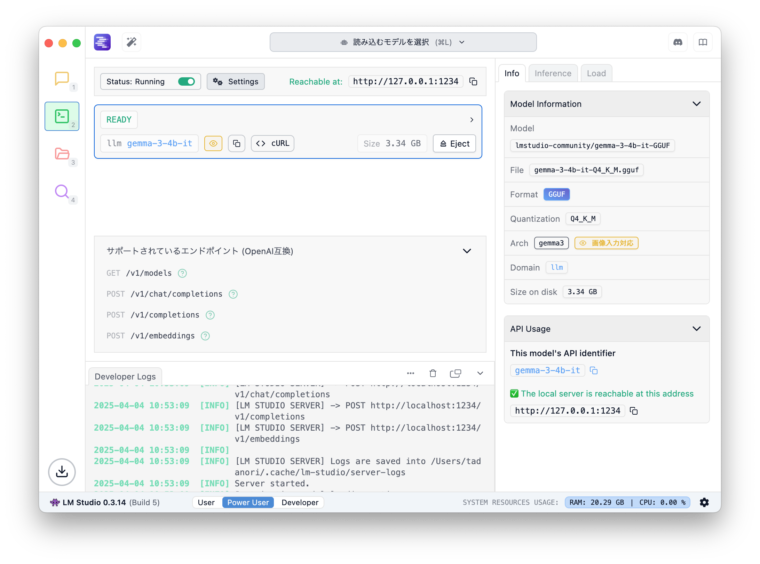Image resolution: width=760 pixels, height=564 pixels.
Task: Open the Chat sidebar icon
Action: click(62, 78)
